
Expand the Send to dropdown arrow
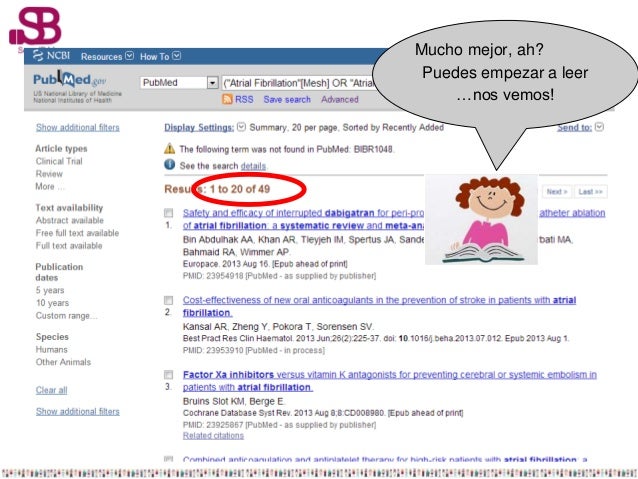click(599, 127)
